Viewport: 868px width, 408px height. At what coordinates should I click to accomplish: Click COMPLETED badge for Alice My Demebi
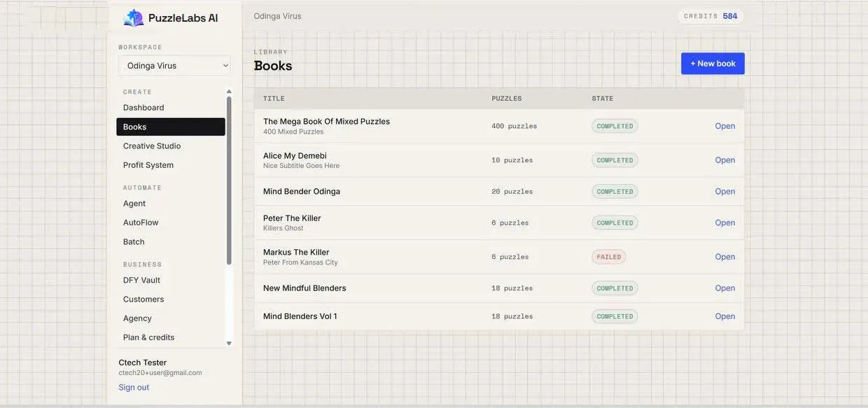pyautogui.click(x=615, y=160)
